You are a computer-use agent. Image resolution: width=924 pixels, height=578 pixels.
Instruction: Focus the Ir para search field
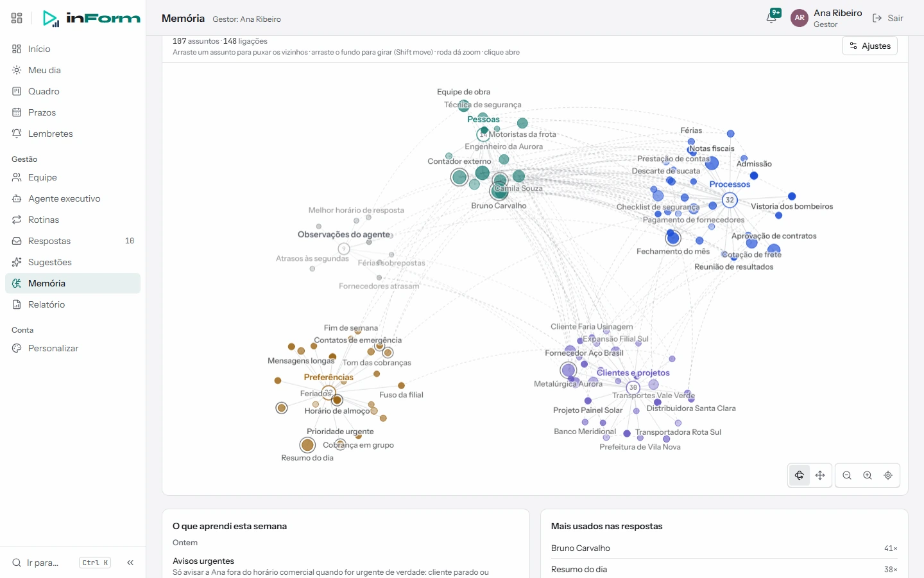[x=61, y=563]
